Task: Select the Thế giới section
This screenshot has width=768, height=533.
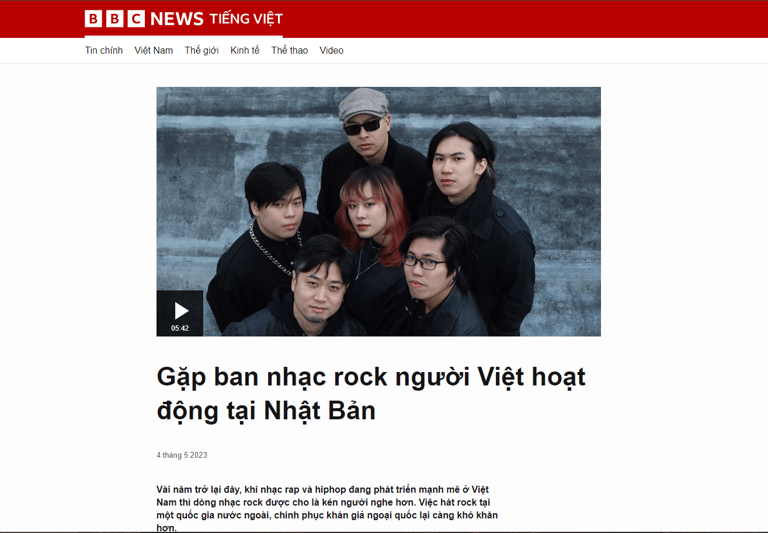Action: (x=201, y=50)
